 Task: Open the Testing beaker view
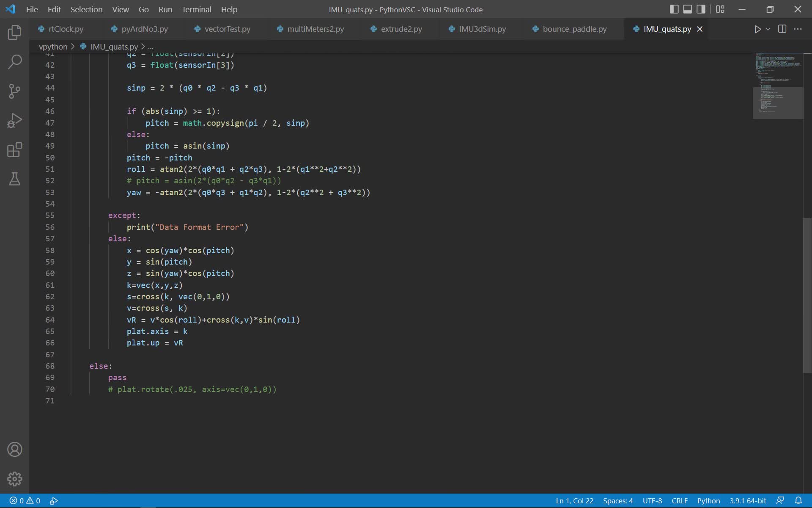pyautogui.click(x=14, y=179)
